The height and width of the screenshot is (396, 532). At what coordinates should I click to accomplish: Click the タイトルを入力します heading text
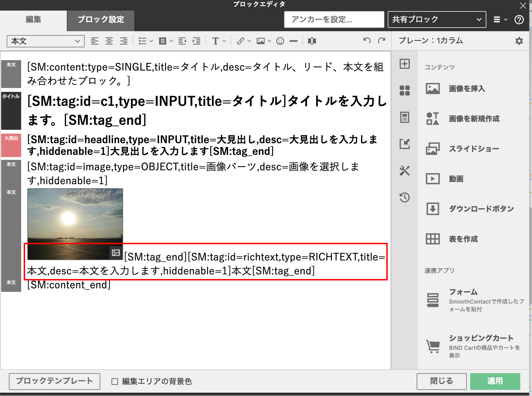[x=207, y=111]
